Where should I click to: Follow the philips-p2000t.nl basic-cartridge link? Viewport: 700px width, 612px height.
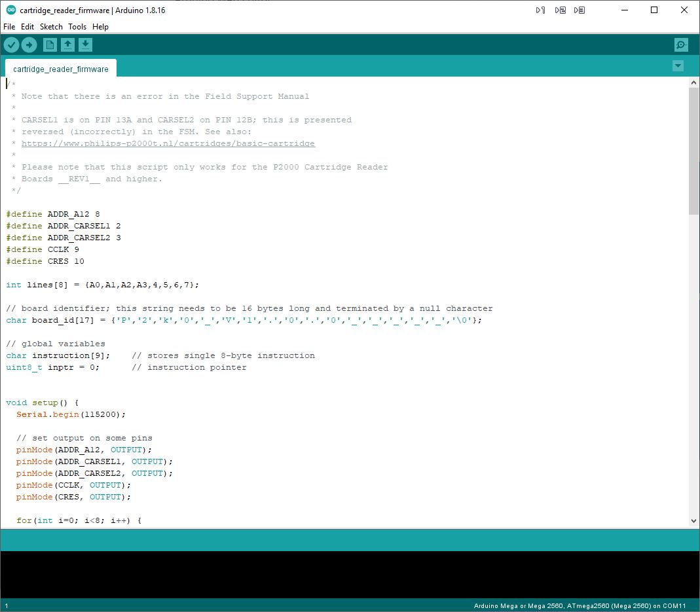(x=168, y=143)
